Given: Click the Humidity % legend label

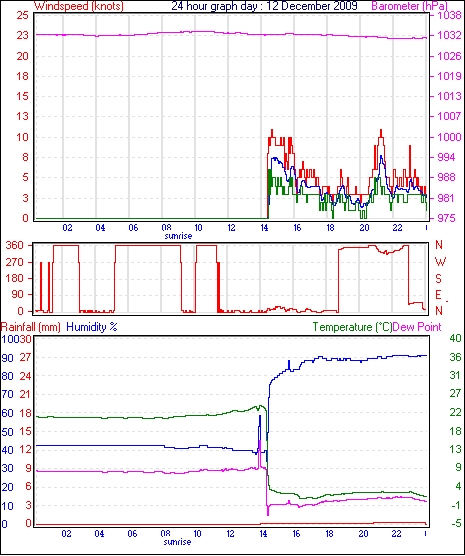Looking at the screenshot, I should pyautogui.click(x=92, y=327).
